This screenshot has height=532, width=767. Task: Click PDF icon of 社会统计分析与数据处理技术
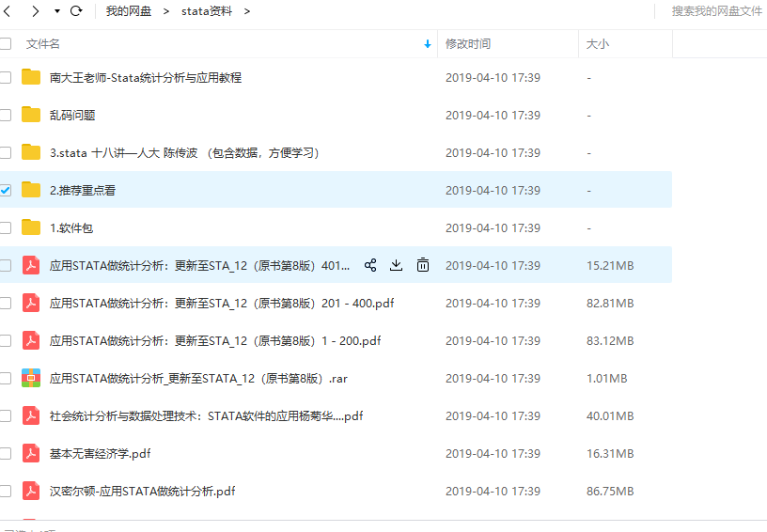[31, 416]
